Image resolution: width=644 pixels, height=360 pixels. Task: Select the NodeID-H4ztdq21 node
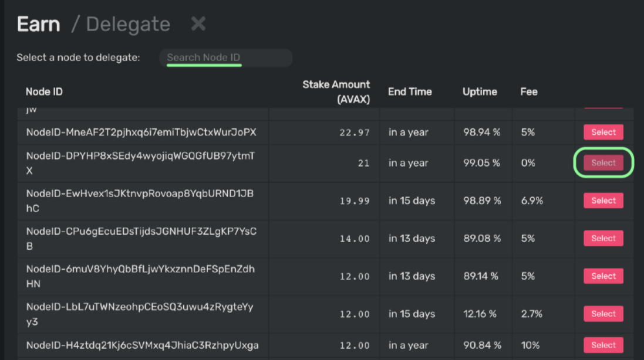coord(603,345)
